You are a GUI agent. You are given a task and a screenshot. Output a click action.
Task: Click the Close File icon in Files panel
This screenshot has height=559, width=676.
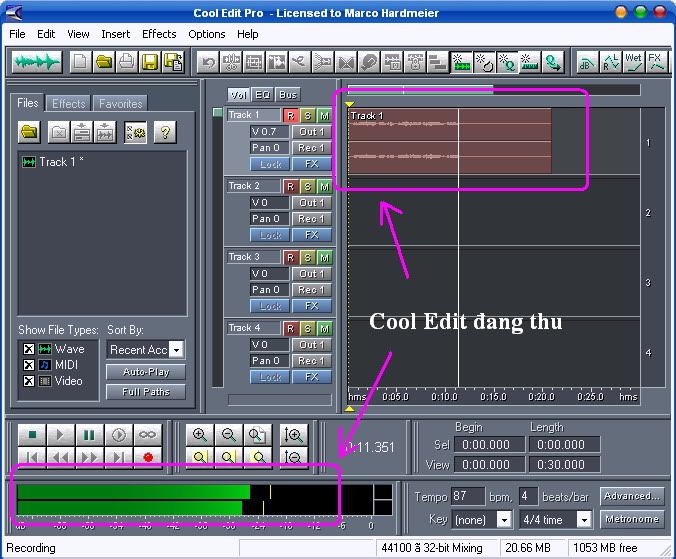(59, 132)
